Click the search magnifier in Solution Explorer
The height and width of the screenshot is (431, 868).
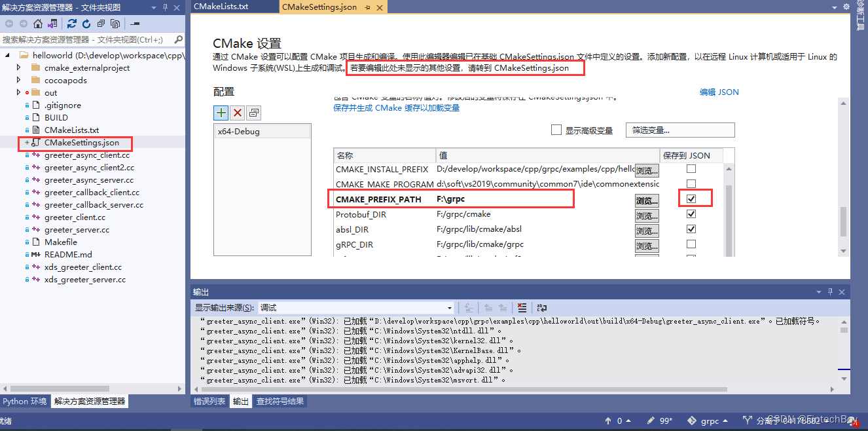[177, 40]
